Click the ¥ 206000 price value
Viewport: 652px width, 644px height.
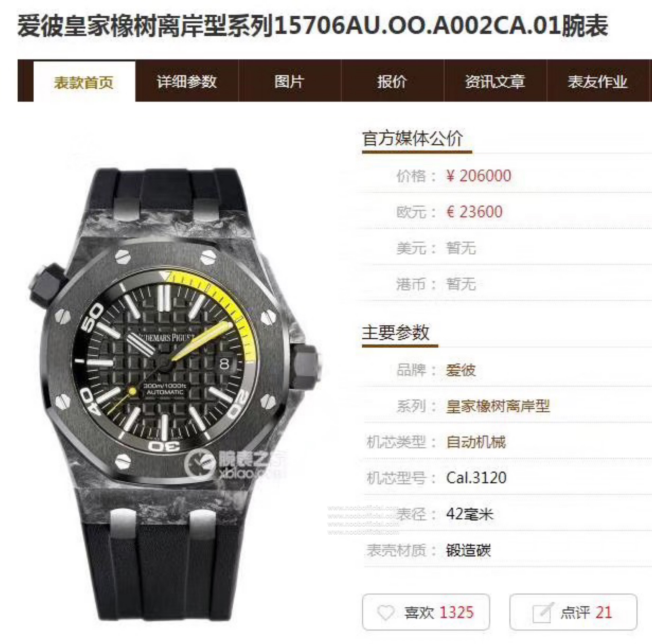tap(478, 176)
